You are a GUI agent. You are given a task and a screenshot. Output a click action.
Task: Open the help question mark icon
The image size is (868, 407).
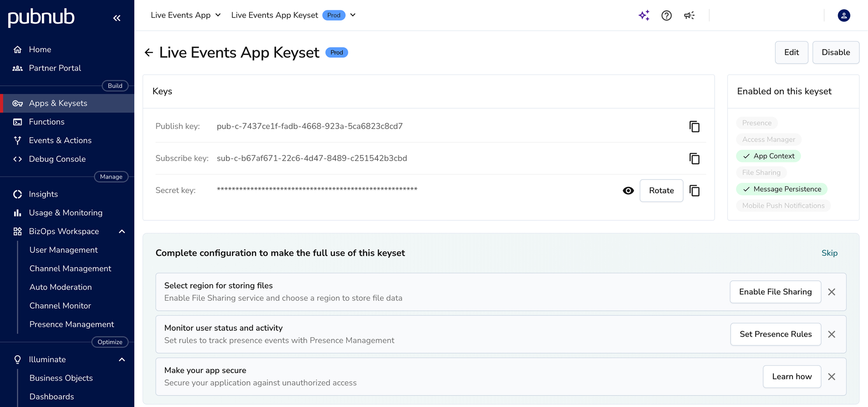[666, 15]
